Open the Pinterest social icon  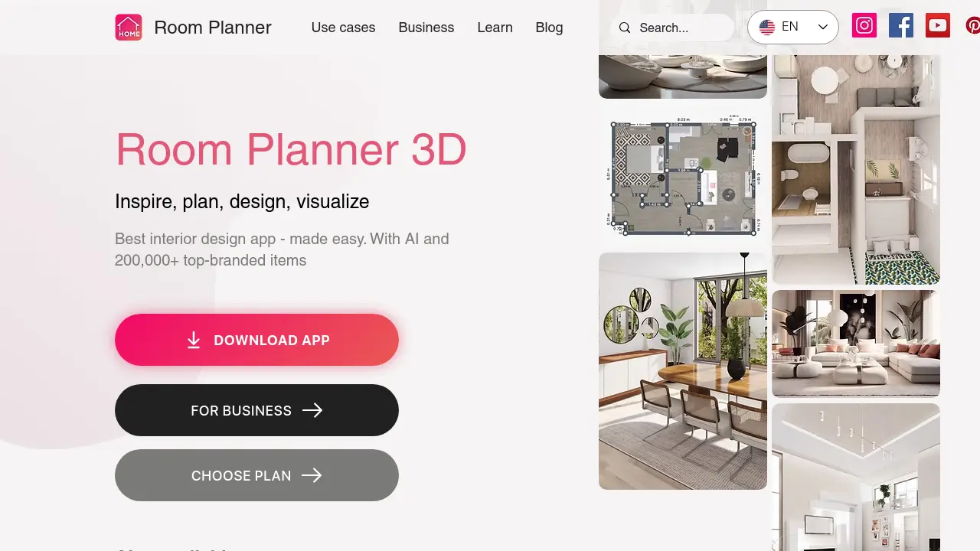972,25
